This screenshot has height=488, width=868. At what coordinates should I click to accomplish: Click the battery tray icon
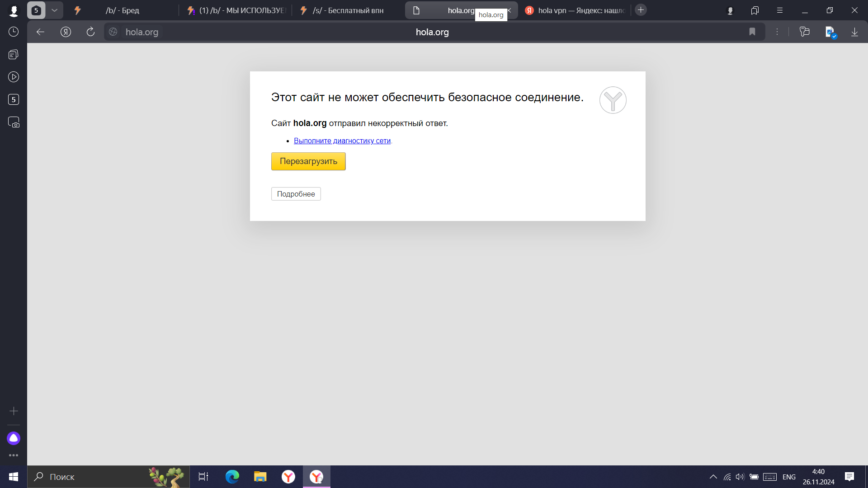(754, 477)
